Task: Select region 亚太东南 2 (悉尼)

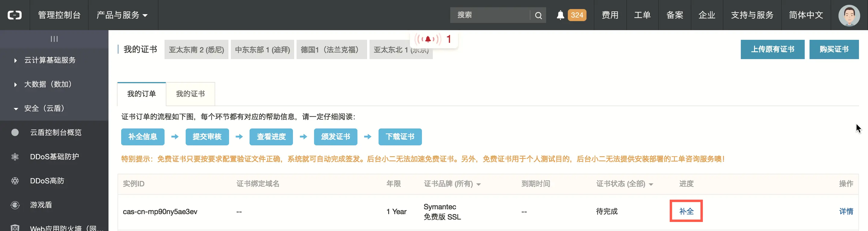Action: [197, 49]
